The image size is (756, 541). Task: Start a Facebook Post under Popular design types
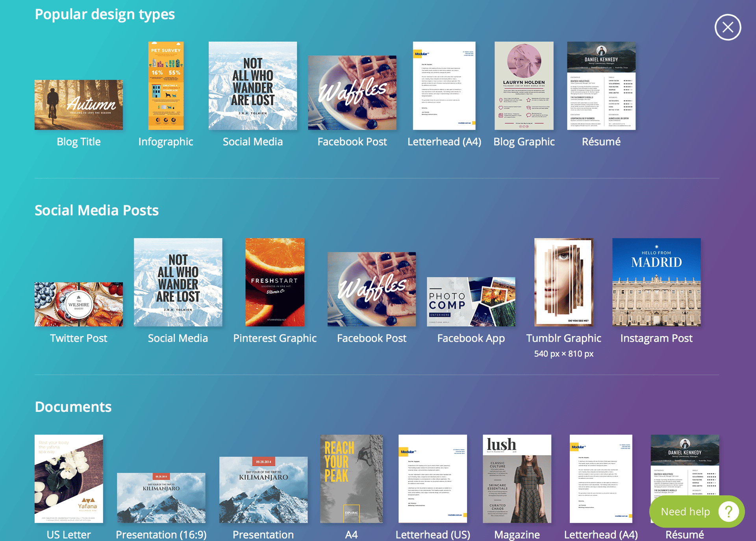(352, 93)
